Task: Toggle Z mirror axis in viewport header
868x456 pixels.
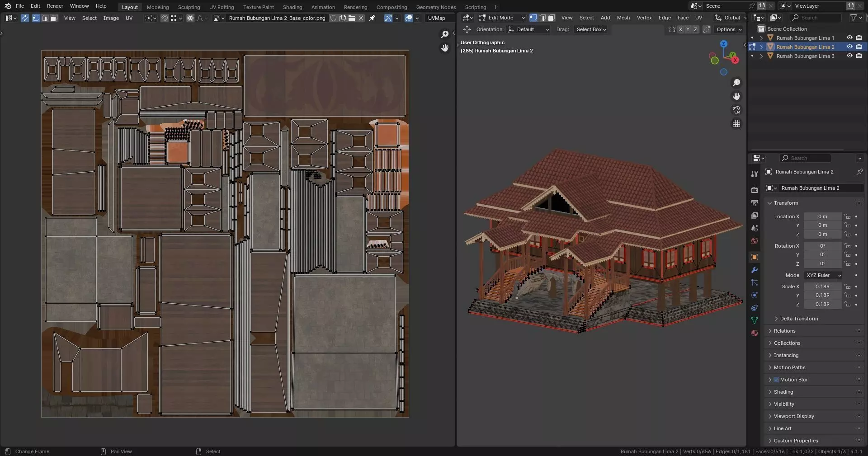Action: pyautogui.click(x=695, y=29)
